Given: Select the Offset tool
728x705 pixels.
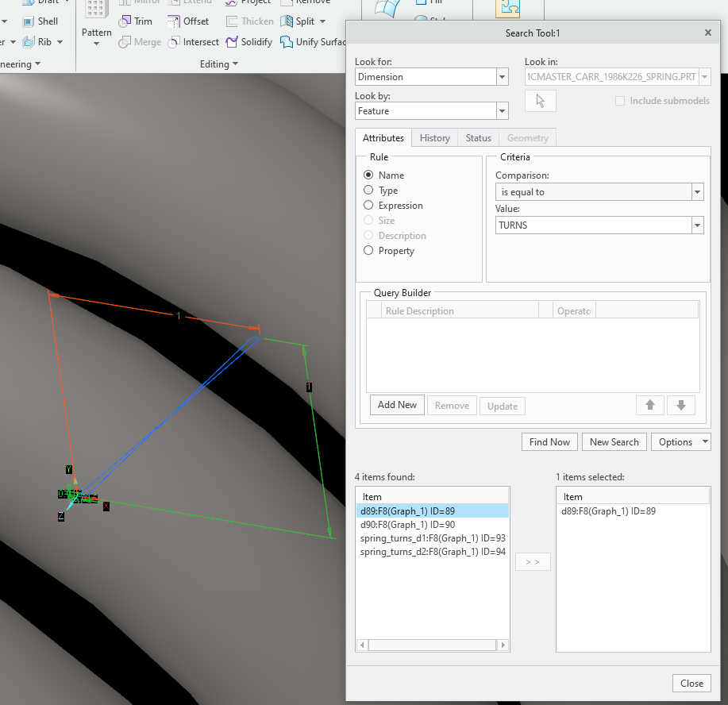Looking at the screenshot, I should [188, 21].
